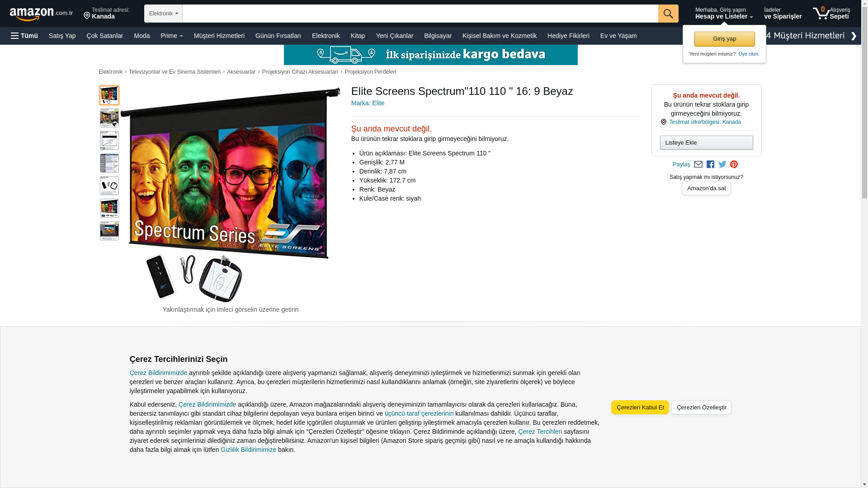Open the Bilgisayar navigation item

(x=438, y=36)
